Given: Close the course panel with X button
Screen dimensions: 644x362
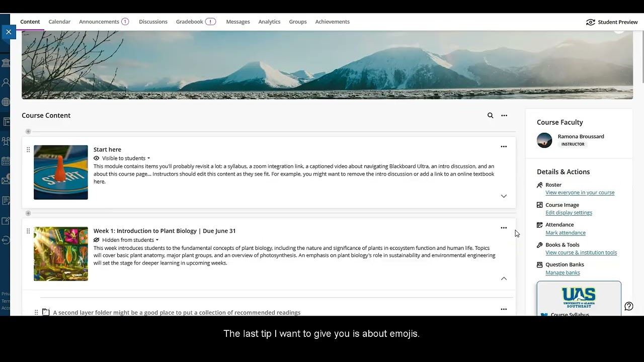Looking at the screenshot, I should (x=9, y=32).
